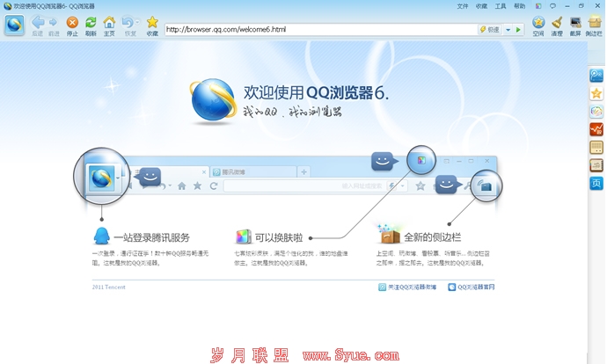Follow the 关注QQ浏览器微博 link
Screen dimensions: 607x364
click(407, 287)
